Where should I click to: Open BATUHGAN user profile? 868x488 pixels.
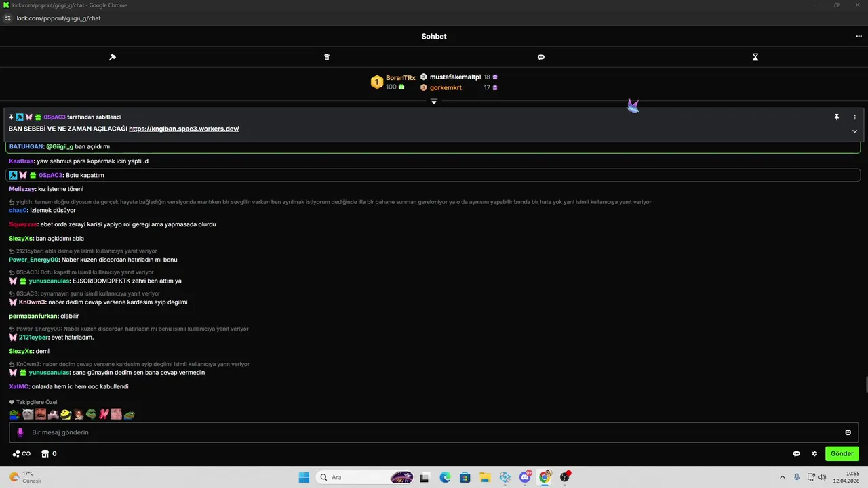[x=26, y=146]
